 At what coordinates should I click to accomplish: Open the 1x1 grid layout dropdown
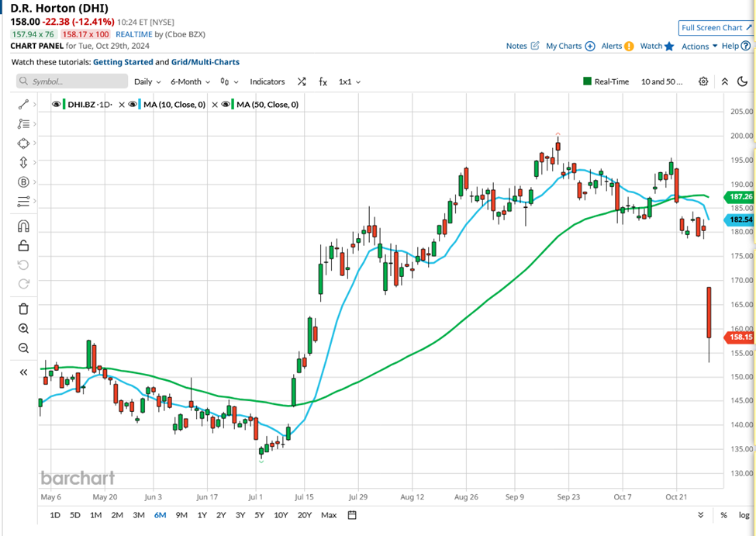(x=349, y=81)
